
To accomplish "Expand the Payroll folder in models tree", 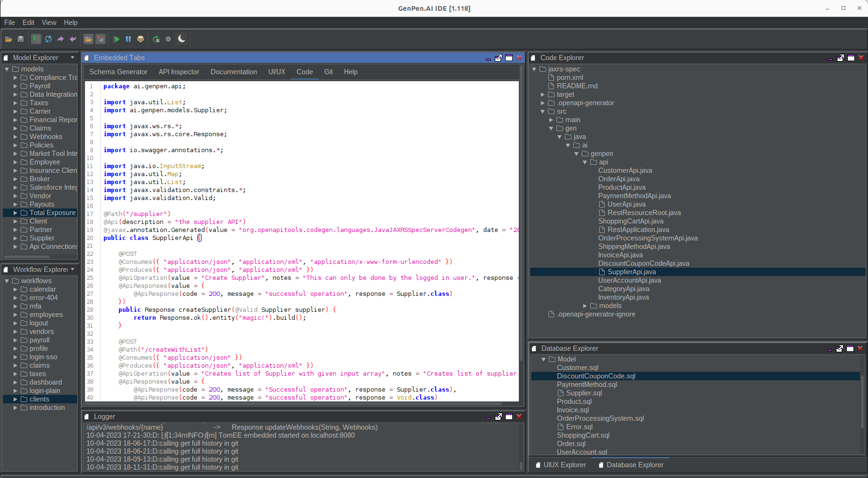I will pyautogui.click(x=16, y=86).
